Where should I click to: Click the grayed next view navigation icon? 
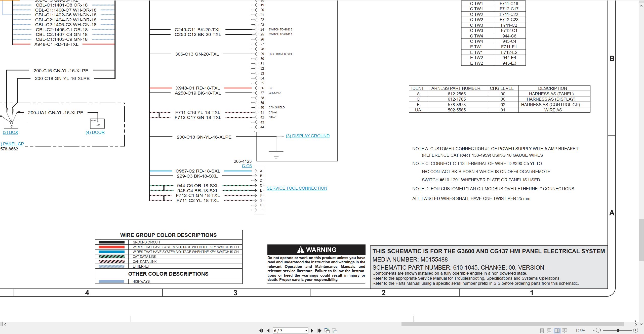pos(335,330)
